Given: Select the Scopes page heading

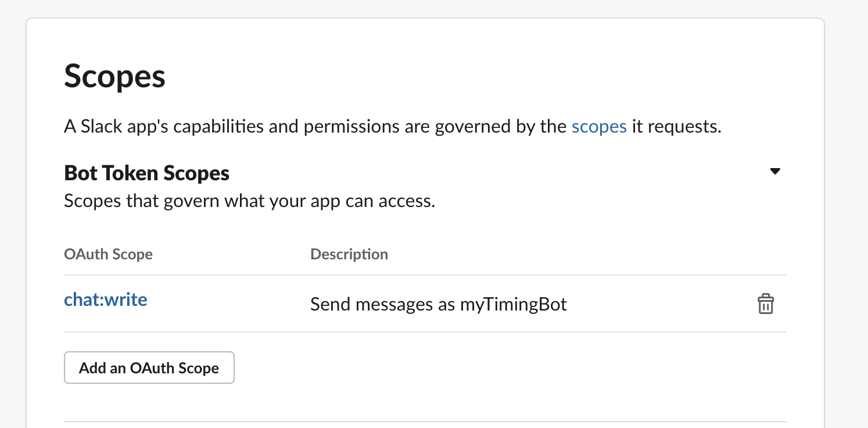Looking at the screenshot, I should 114,77.
